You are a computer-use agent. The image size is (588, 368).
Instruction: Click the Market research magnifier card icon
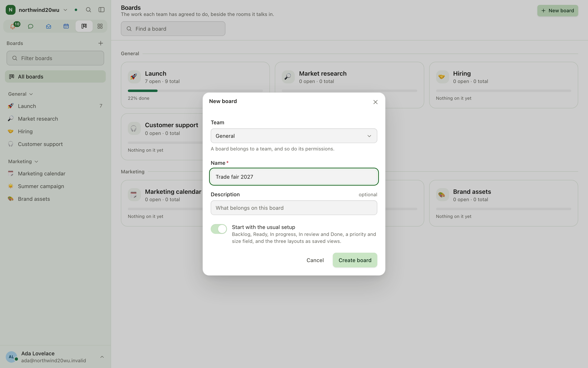pos(288,77)
